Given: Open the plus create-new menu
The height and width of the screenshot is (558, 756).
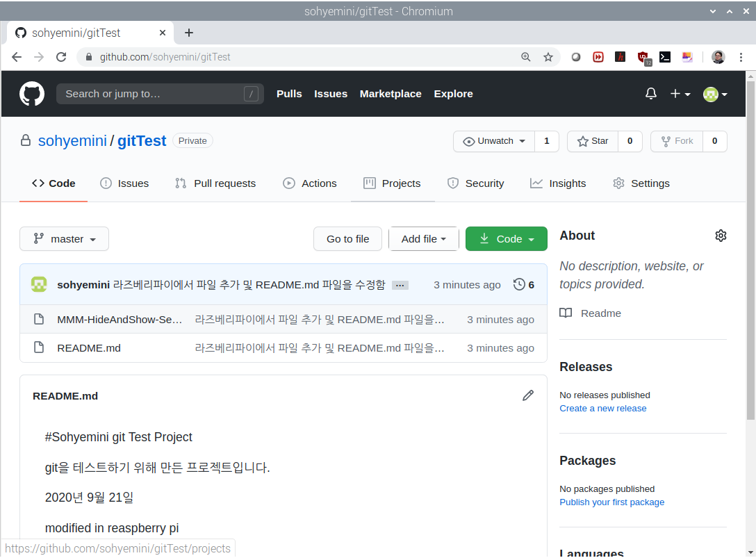Looking at the screenshot, I should (x=680, y=94).
